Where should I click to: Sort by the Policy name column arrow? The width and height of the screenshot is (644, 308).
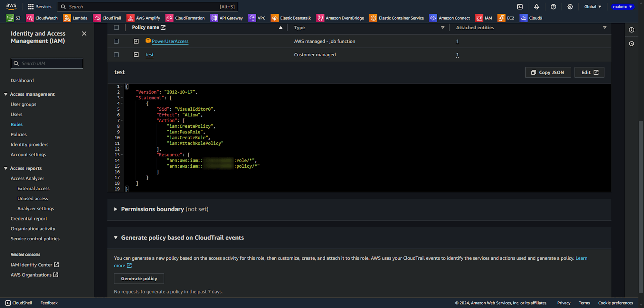pos(280,28)
